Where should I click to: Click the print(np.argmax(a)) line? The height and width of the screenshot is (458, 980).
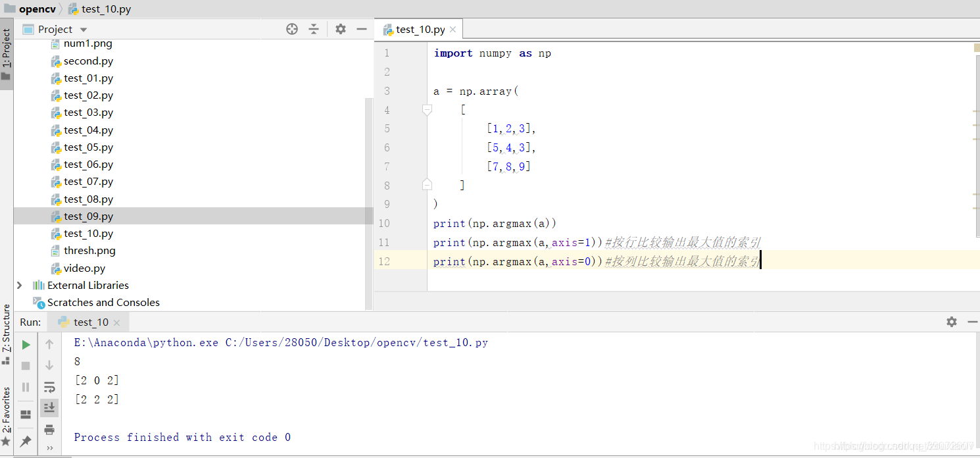[495, 223]
